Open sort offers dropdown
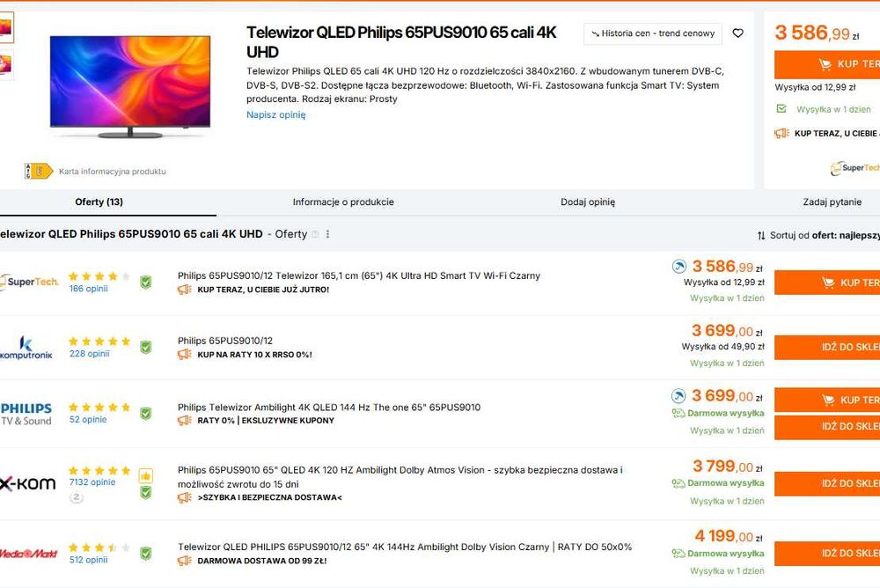Screen dimensions: 880x588 pyautogui.click(x=818, y=235)
